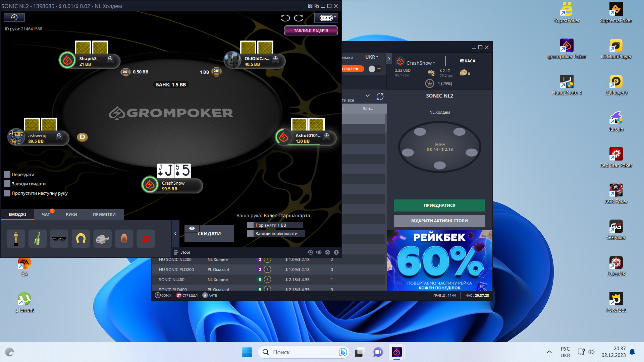Add note plus icon next to ShapikS
The height and width of the screenshot is (362, 644).
pyautogui.click(x=110, y=58)
